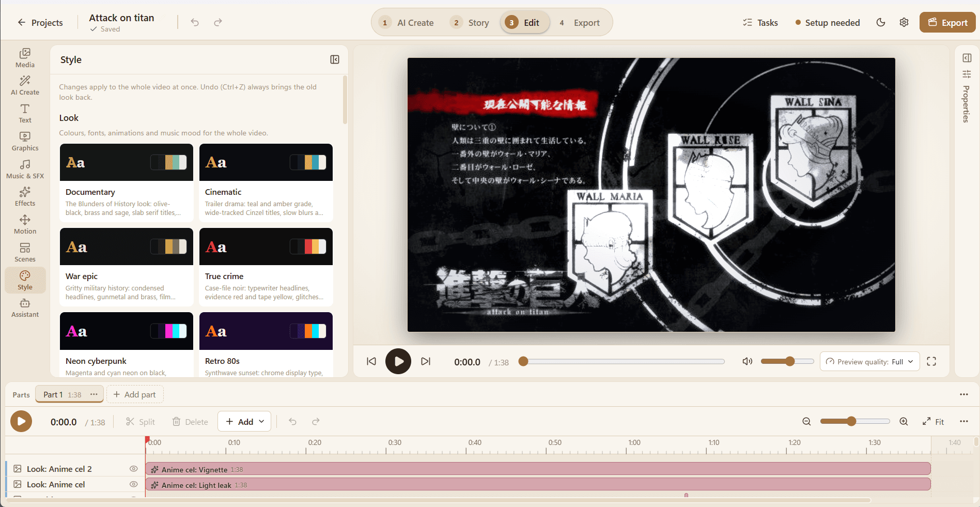Open the AI Create sidebar tool
Screen dimensions: 980x507
coord(25,86)
